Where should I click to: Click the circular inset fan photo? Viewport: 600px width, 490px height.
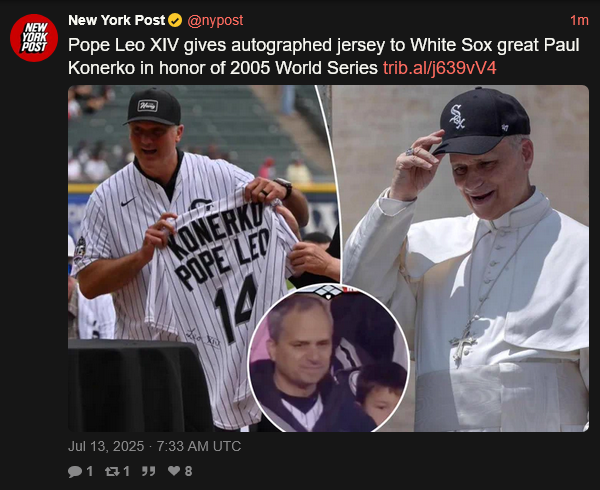click(x=328, y=359)
